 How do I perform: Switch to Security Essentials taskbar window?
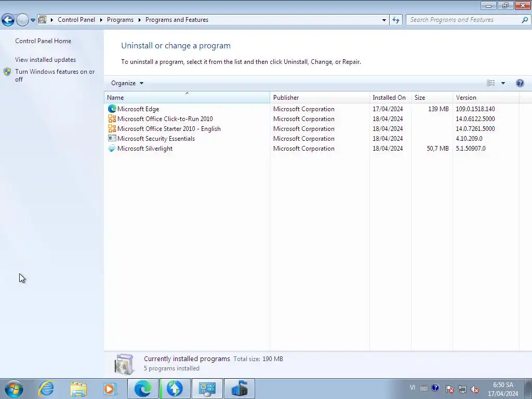click(x=239, y=389)
